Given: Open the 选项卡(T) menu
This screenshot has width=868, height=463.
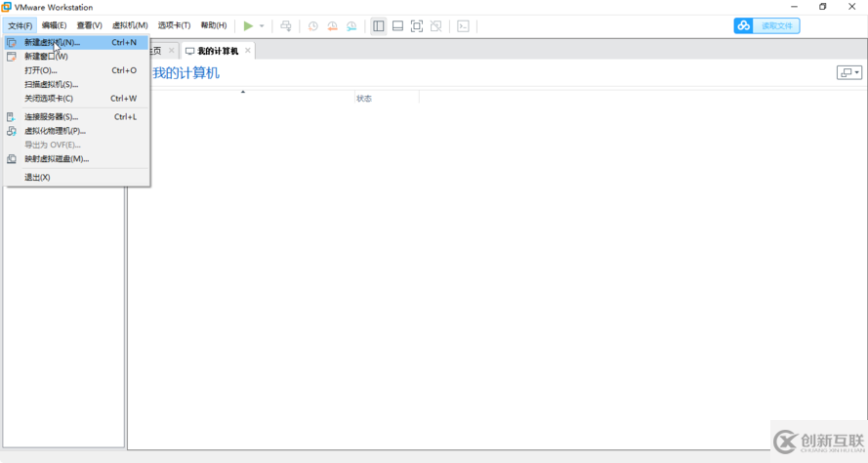Looking at the screenshot, I should (x=174, y=25).
